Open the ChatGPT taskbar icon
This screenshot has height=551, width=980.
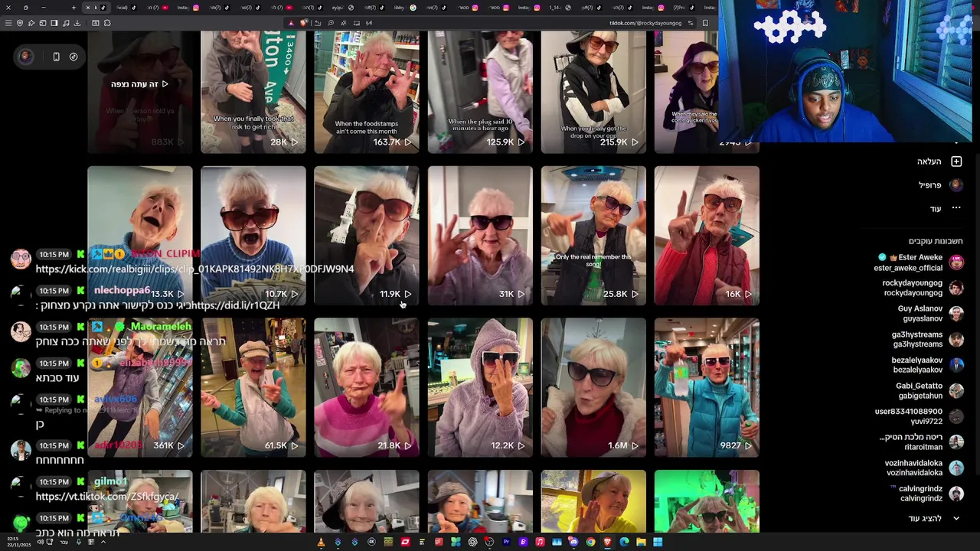[x=472, y=542]
